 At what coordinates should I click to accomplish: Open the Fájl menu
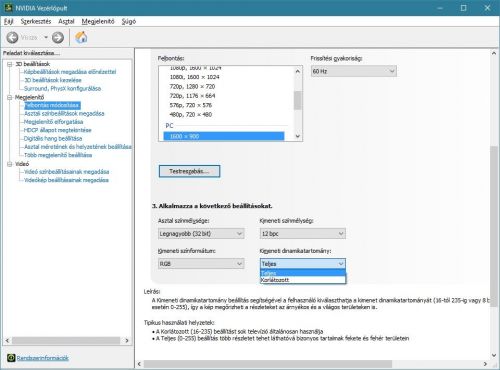8,21
